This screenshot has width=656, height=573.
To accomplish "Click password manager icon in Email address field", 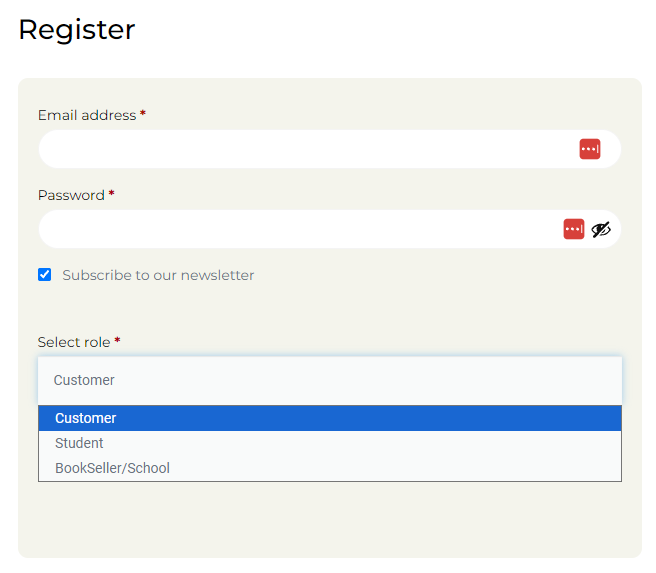I will click(x=589, y=149).
